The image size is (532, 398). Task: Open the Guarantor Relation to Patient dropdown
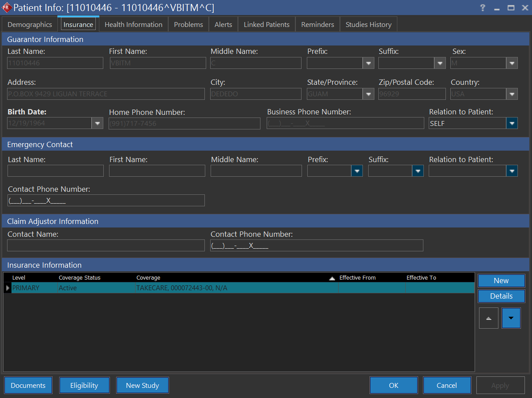pos(512,123)
